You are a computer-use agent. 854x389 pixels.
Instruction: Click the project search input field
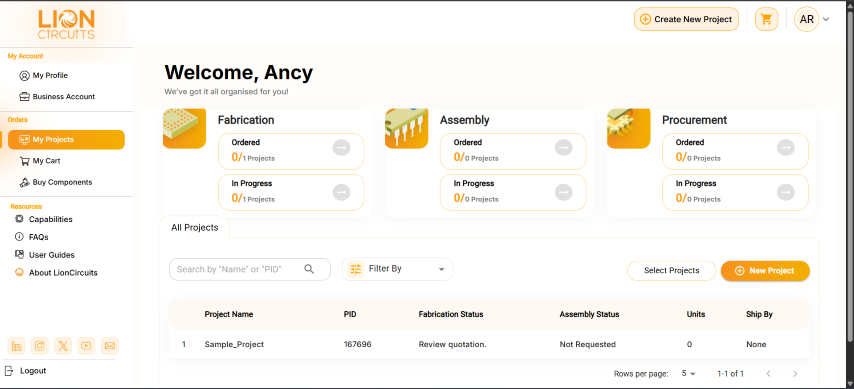tap(249, 269)
